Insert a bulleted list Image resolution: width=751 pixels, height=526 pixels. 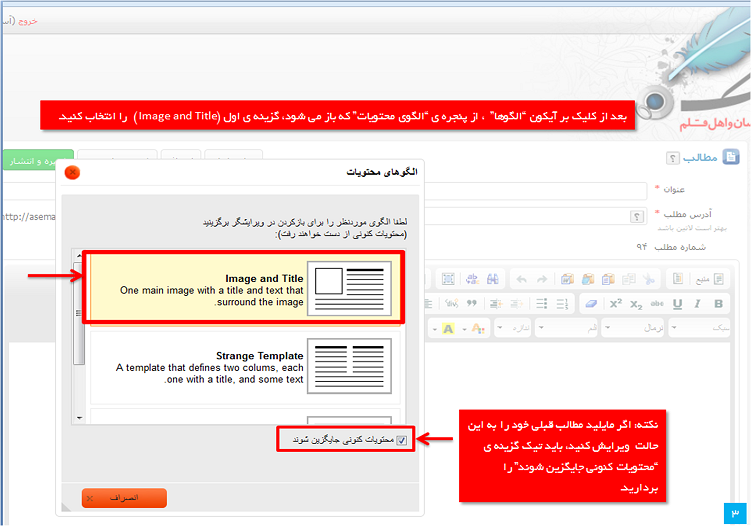coord(542,304)
